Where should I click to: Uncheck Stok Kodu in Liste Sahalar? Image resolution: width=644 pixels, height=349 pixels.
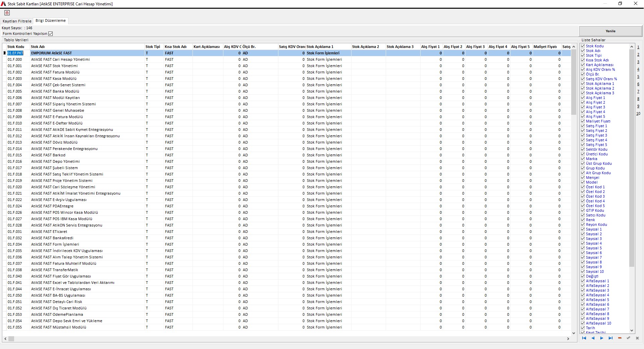point(583,46)
